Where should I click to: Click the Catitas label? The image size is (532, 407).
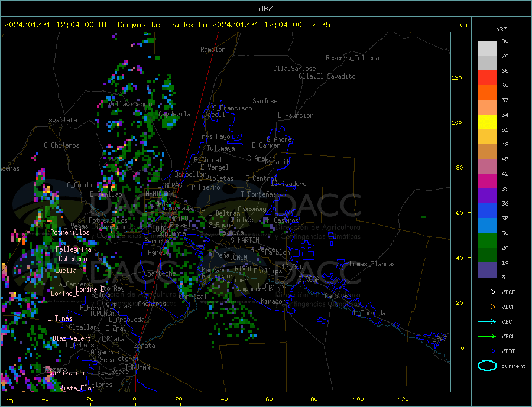click(x=337, y=296)
